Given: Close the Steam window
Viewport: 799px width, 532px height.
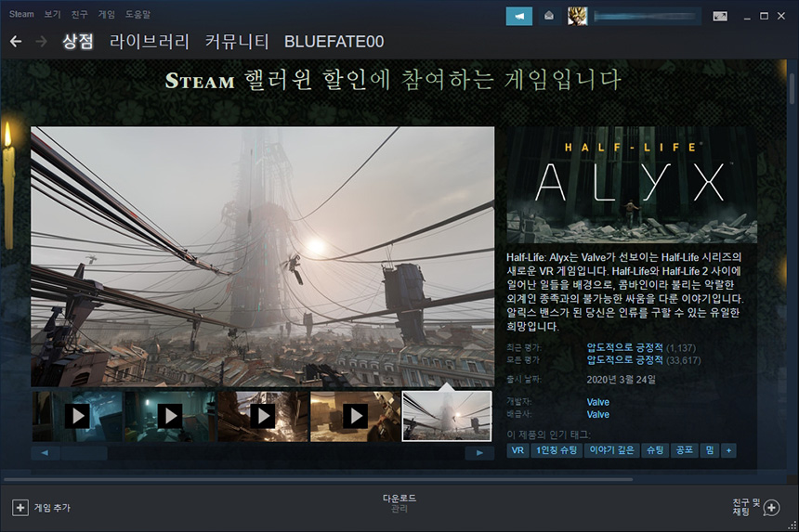Looking at the screenshot, I should (781, 17).
